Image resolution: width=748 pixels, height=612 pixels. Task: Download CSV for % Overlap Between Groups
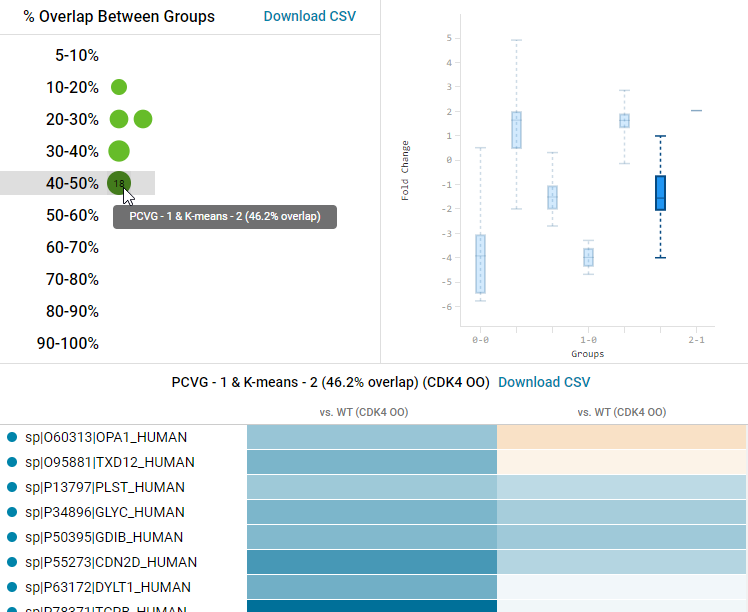click(x=309, y=16)
